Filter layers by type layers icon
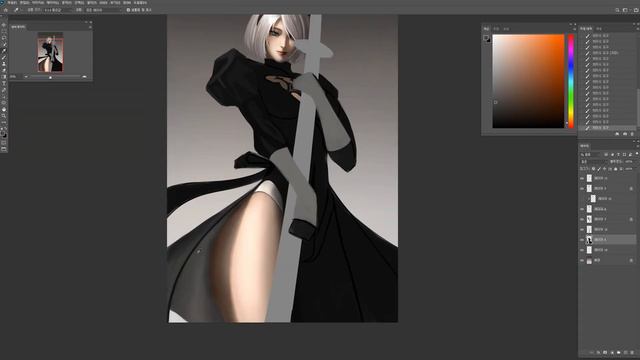This screenshot has height=360, width=640. point(618,155)
